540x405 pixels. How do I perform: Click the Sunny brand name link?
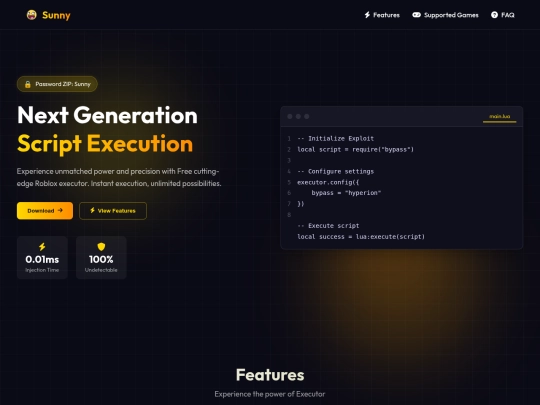coord(56,15)
